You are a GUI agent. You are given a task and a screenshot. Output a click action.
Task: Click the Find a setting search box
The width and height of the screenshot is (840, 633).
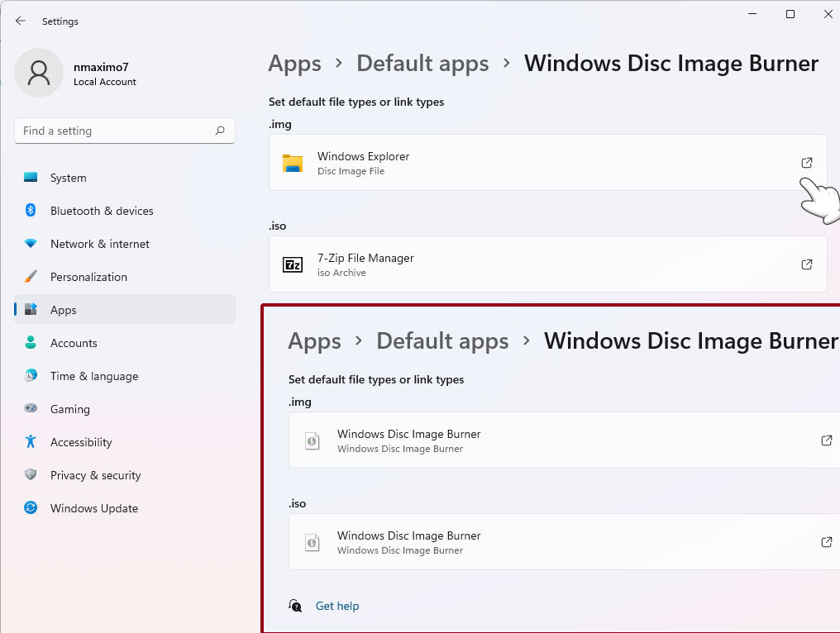click(124, 131)
